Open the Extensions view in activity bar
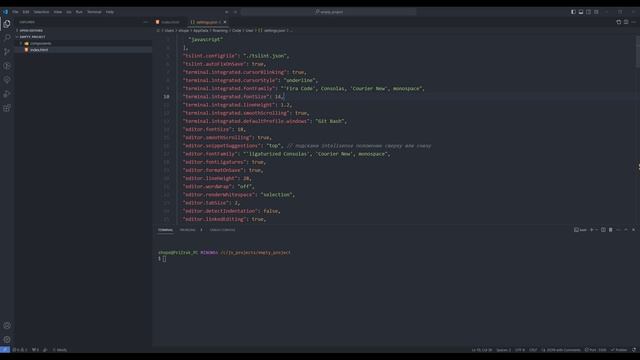 [7, 108]
